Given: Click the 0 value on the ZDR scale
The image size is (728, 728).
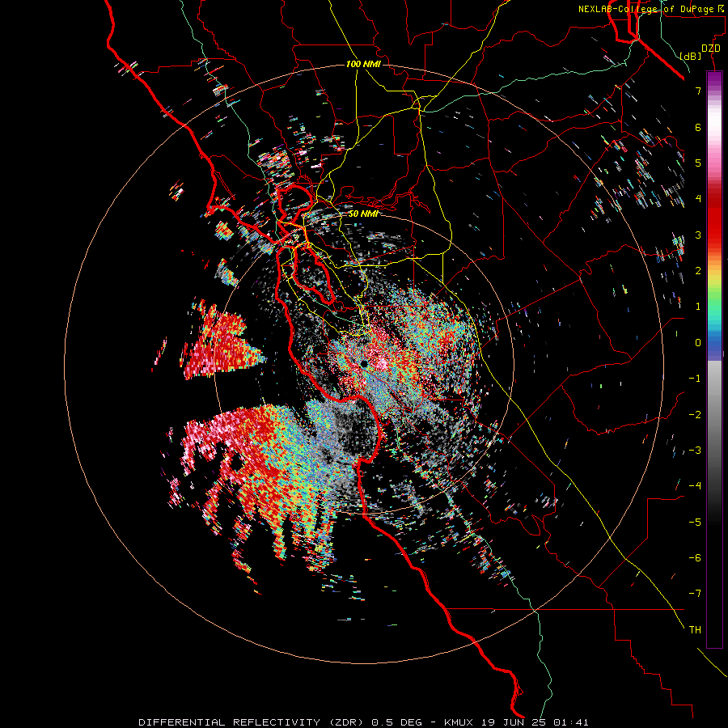Looking at the screenshot, I should coord(698,343).
